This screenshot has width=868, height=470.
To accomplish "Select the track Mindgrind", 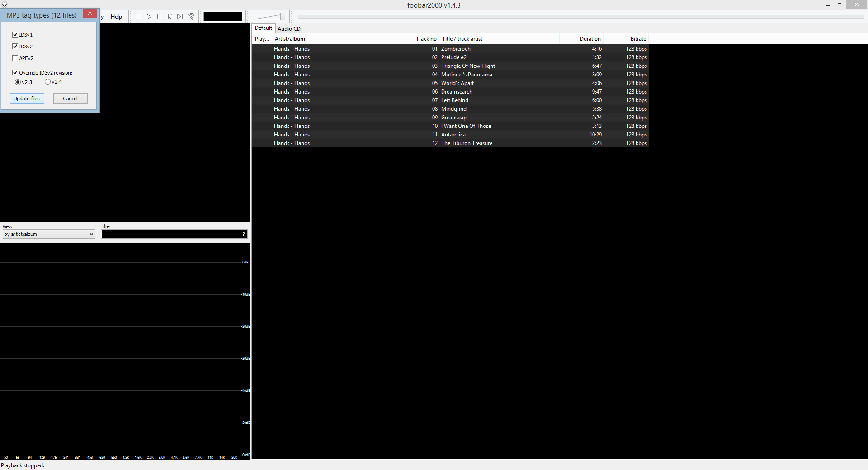I will [450, 109].
